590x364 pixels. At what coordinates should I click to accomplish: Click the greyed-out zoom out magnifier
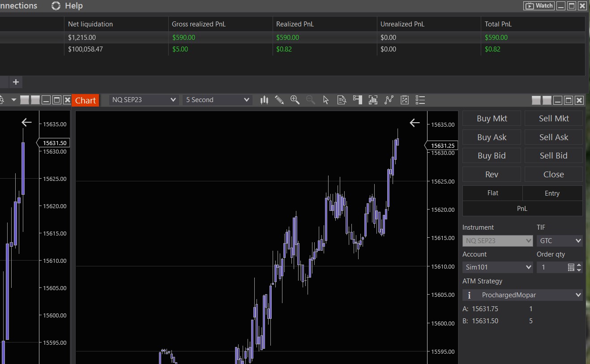[310, 100]
